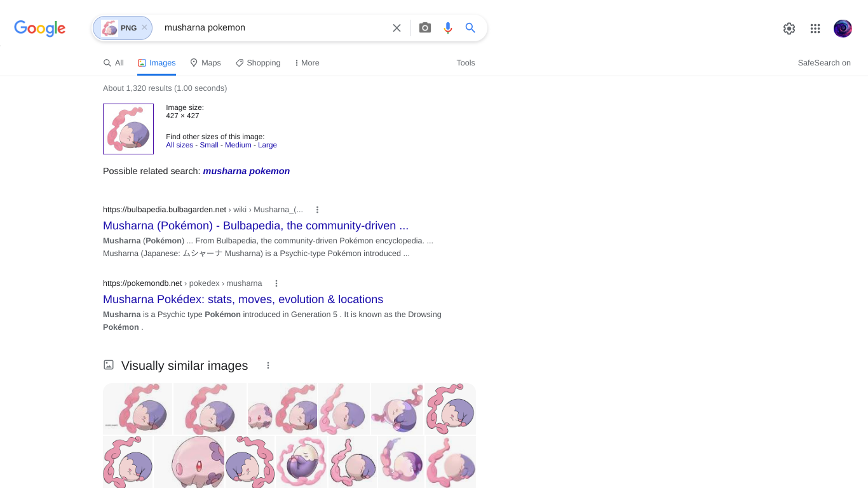Click the Google logo

tap(40, 28)
